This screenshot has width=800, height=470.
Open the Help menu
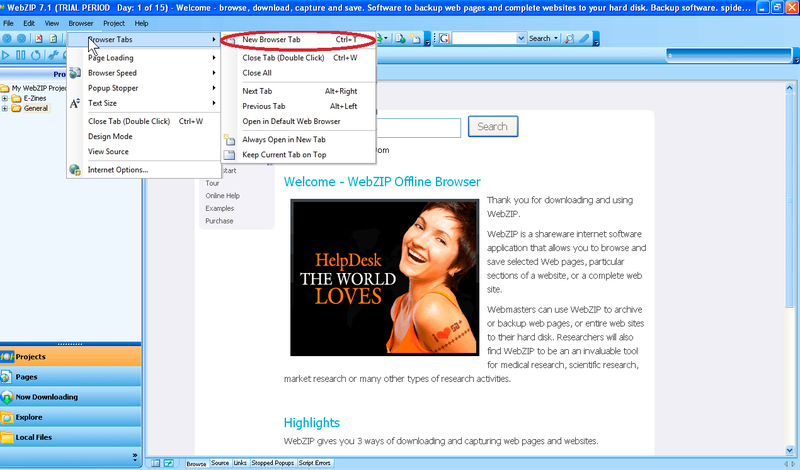[141, 23]
